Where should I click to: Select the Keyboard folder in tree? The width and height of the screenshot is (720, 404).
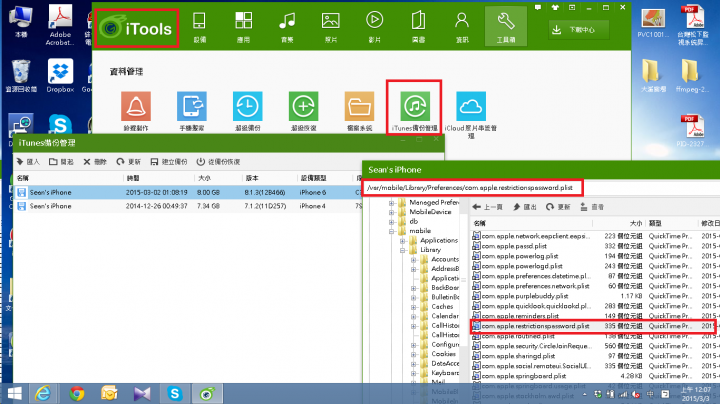pos(444,373)
